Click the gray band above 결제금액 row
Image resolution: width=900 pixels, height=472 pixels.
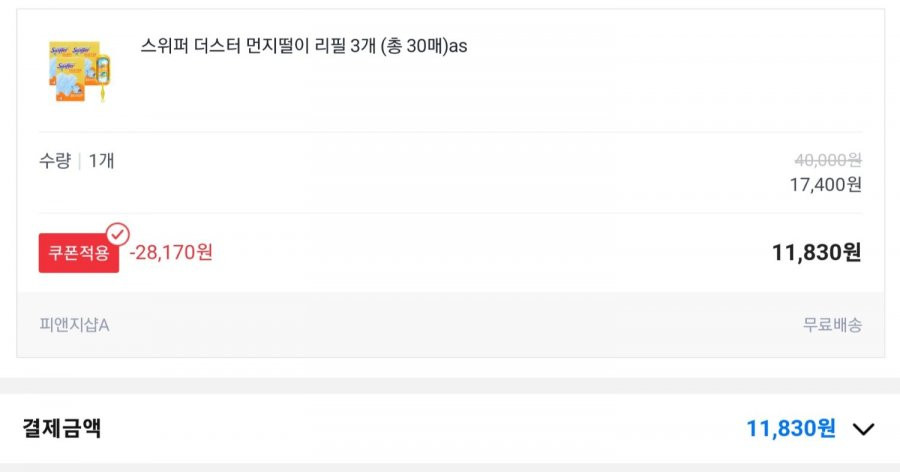[450, 386]
